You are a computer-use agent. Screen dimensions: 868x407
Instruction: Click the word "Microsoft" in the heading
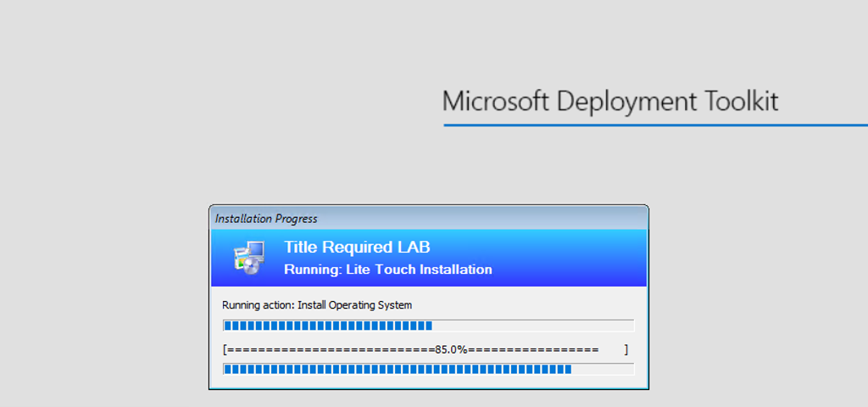497,102
